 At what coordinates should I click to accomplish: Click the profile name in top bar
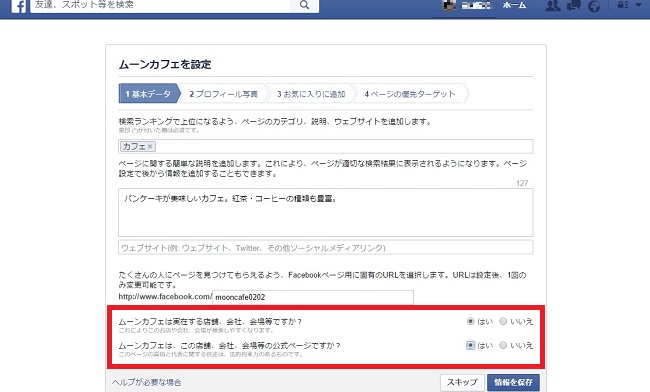476,5
